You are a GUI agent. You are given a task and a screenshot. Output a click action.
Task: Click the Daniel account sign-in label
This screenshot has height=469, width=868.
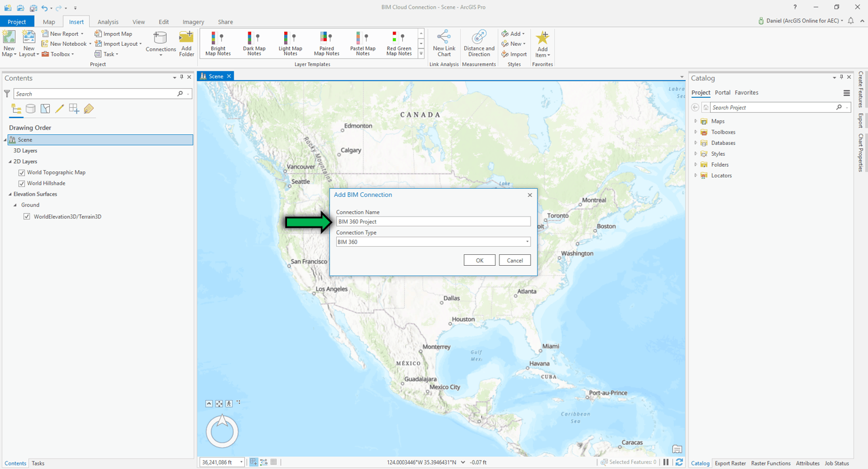(x=803, y=21)
